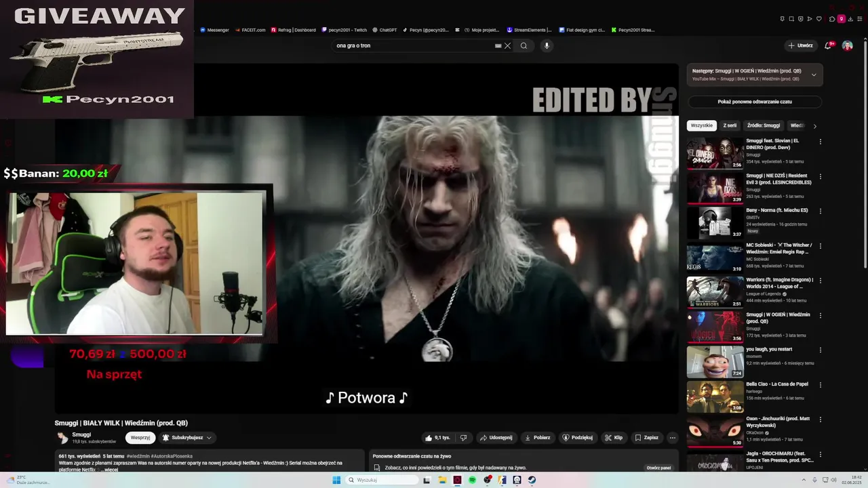Open Smuggi NIE DZIŚ Resident Evil thumbnail
The width and height of the screenshot is (868, 488).
715,188
